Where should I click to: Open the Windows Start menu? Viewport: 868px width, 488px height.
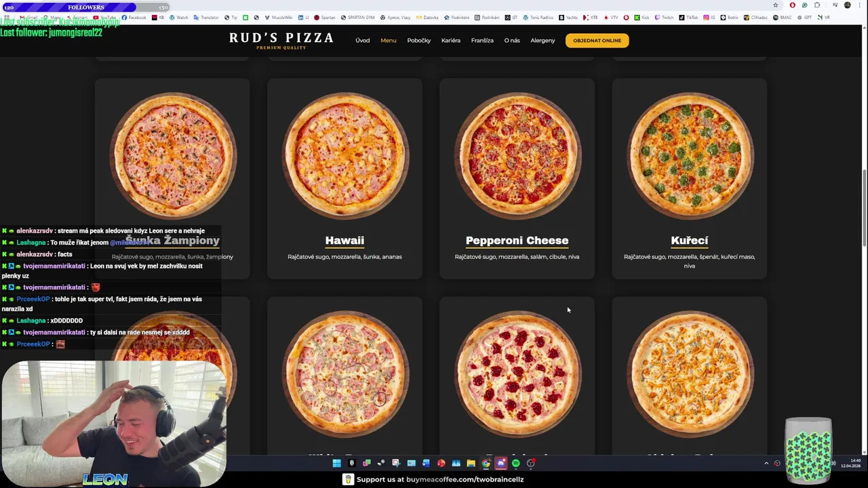point(337,463)
